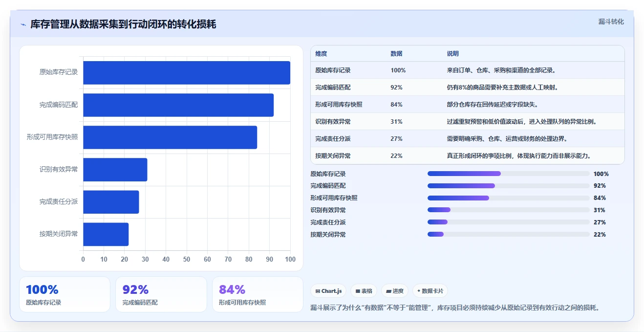The image size is (644, 332).
Task: Click description starting 真正形成闭环的事项比例
Action: click(518, 156)
